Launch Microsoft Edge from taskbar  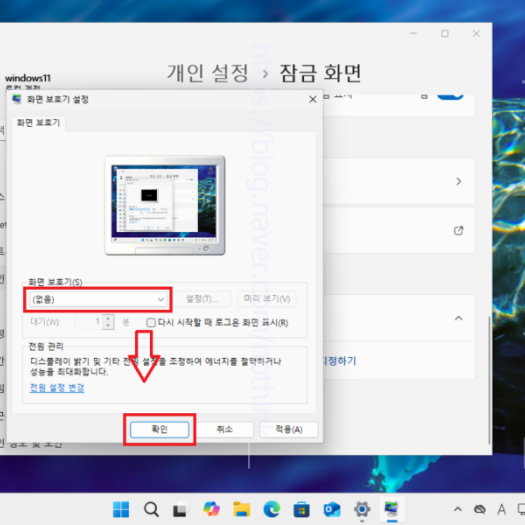click(272, 509)
